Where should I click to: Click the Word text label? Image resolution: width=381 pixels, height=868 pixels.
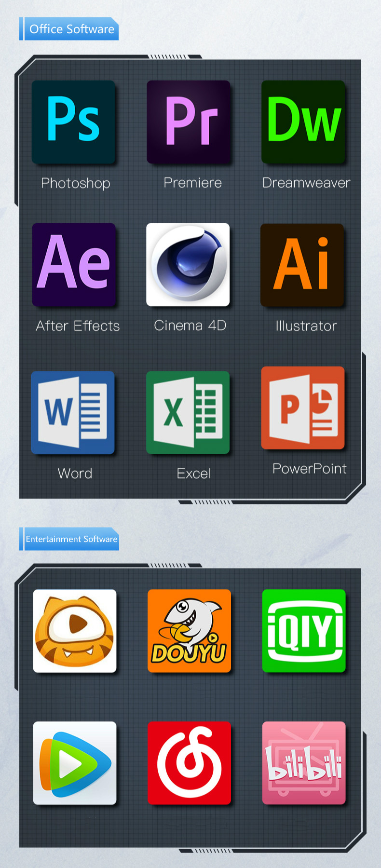75,474
